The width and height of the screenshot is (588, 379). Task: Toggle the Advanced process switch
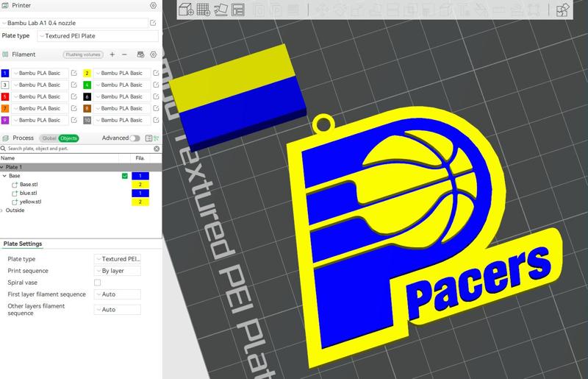(135, 138)
